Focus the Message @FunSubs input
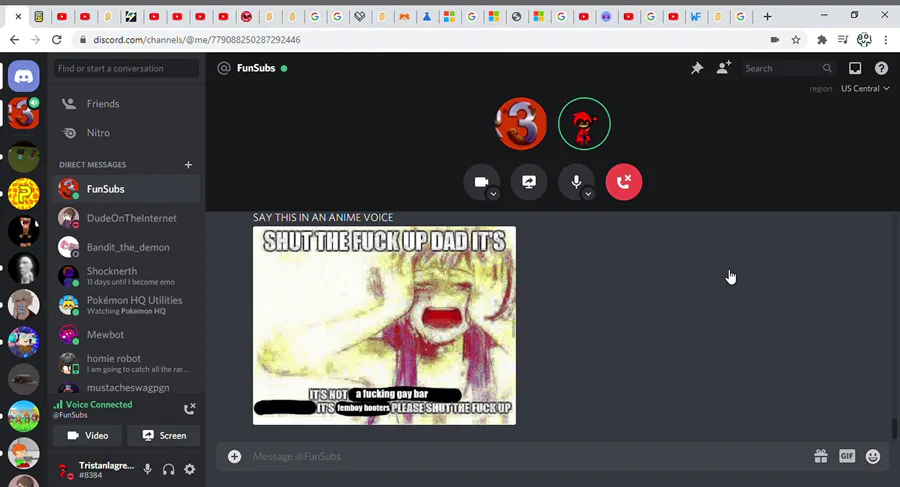The image size is (900, 487). [x=528, y=457]
